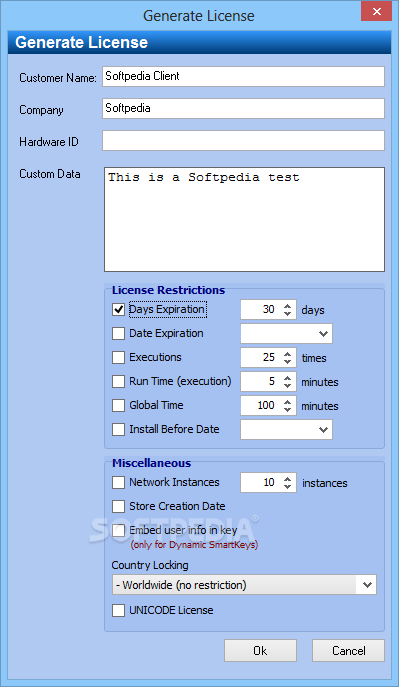Screen dimensions: 399x687
Task: Click inside the Custom Data text area
Action: click(244, 219)
